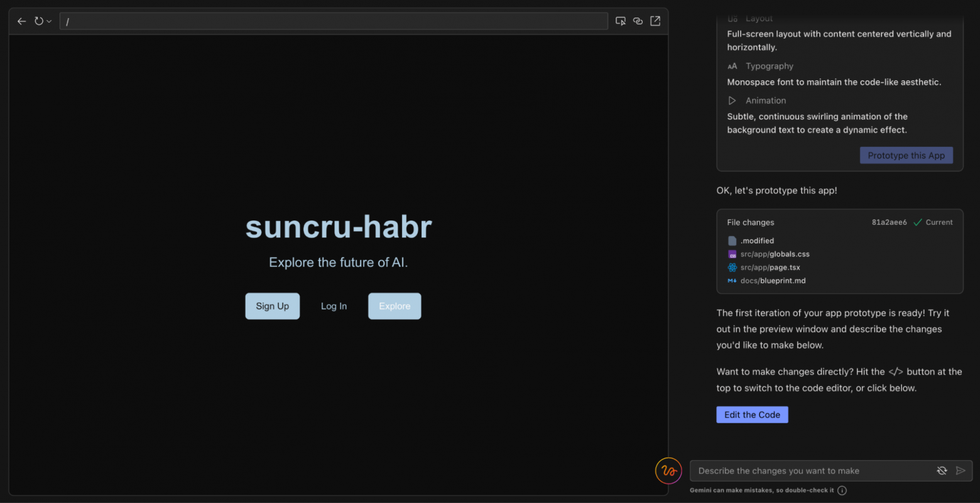Send the prompt with the arrow icon
980x503 pixels.
tap(961, 471)
